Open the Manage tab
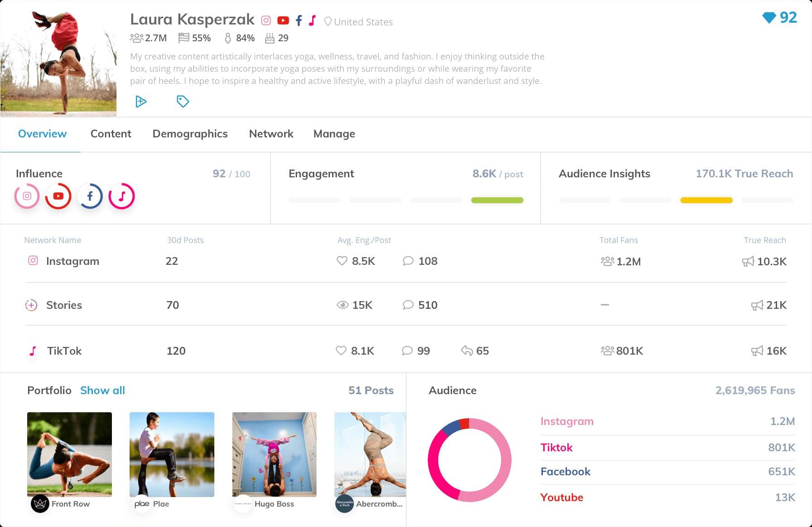This screenshot has height=527, width=812. (334, 134)
